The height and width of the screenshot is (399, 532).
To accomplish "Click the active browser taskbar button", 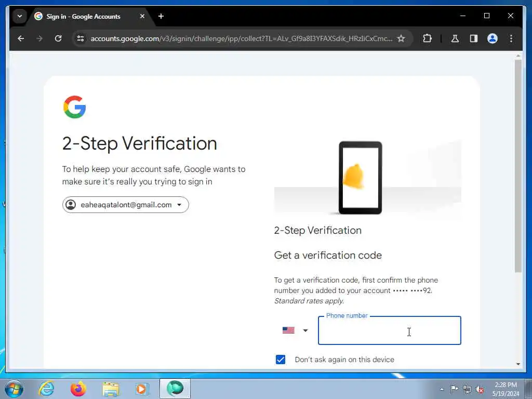I will point(175,389).
